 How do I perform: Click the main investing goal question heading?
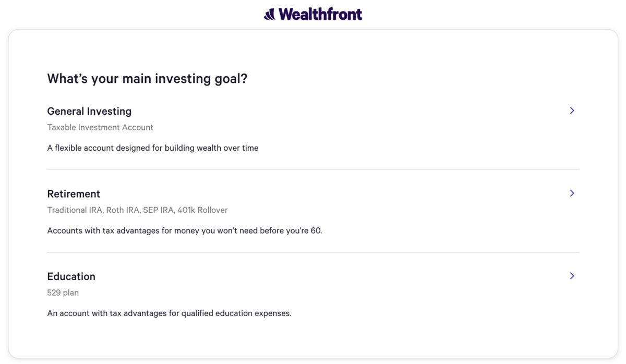tap(147, 79)
